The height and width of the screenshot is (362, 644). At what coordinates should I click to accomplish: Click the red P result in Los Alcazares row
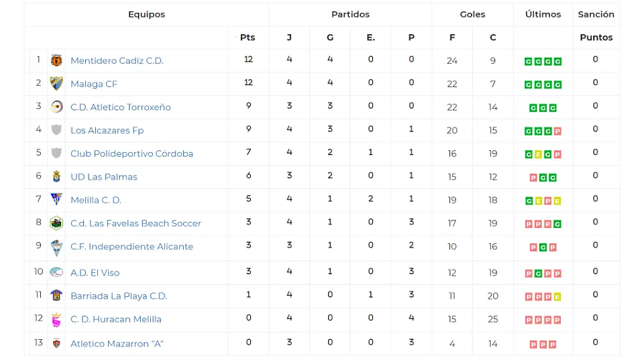[557, 131]
